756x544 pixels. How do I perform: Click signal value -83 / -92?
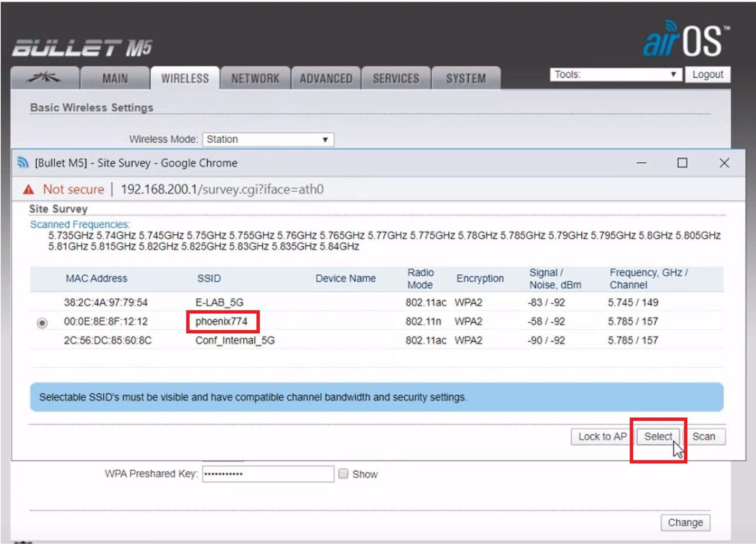tap(546, 302)
